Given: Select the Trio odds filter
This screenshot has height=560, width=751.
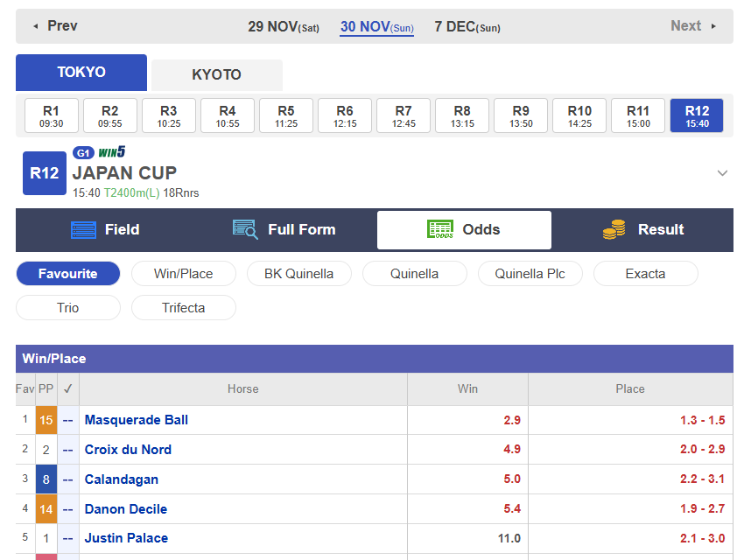Looking at the screenshot, I should pos(68,308).
